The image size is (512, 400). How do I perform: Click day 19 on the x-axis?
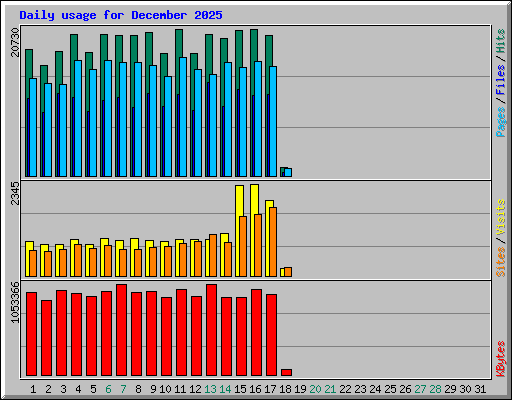click(300, 389)
